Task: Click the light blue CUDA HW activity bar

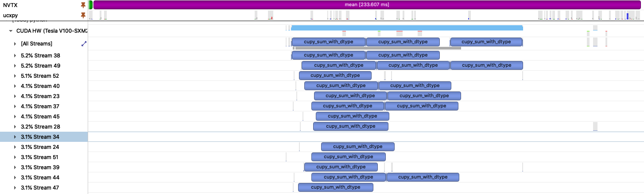Action: (x=407, y=28)
